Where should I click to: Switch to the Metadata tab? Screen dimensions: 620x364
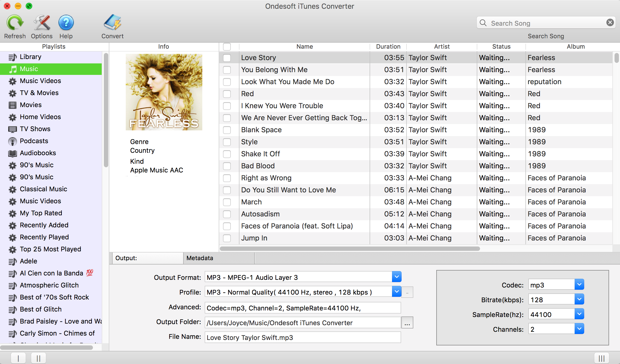point(199,258)
